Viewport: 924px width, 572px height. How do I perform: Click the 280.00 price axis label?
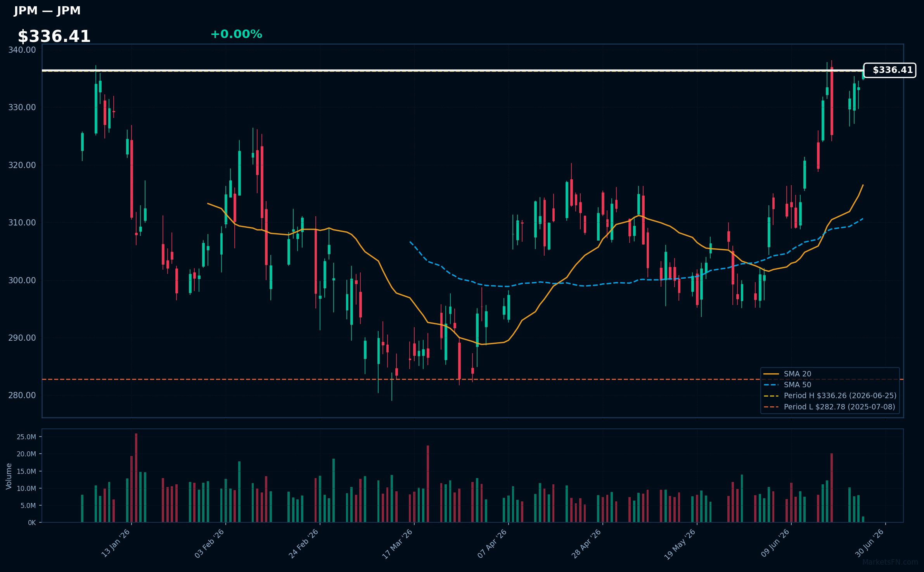tap(22, 395)
